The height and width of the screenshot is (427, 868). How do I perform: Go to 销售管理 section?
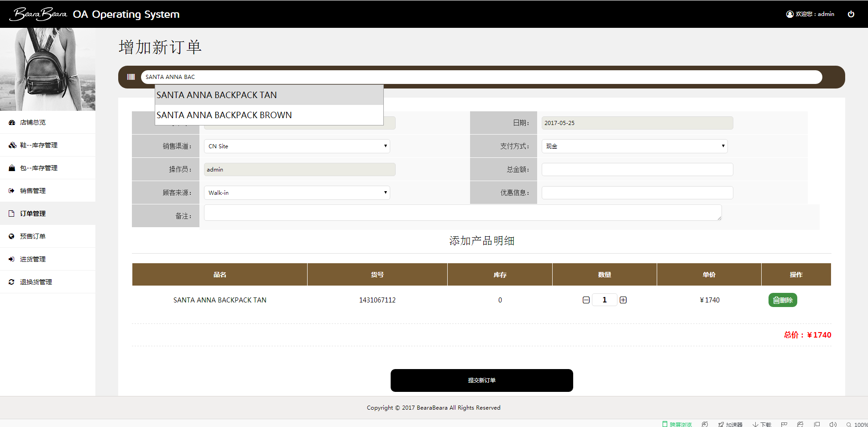coord(33,191)
